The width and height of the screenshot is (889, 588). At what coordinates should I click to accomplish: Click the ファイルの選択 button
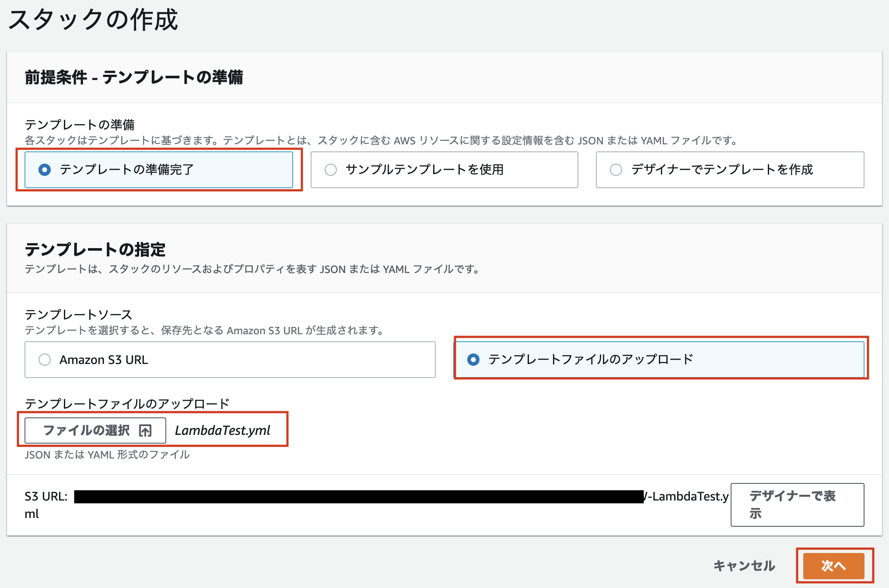pos(95,430)
